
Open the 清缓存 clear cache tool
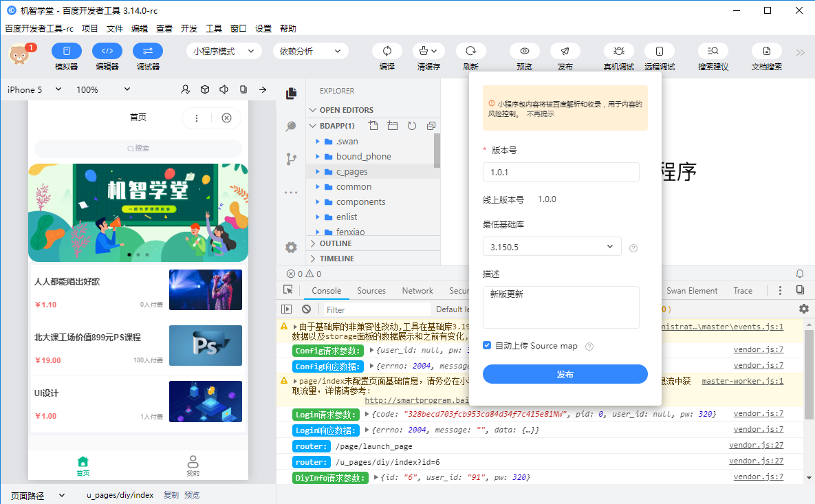point(428,51)
